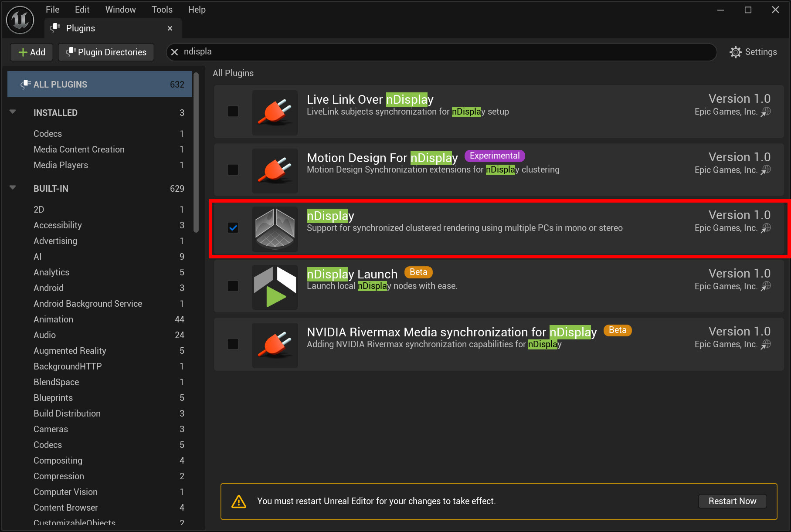791x532 pixels.
Task: Enable the NVIDIA Rivermax Media synchronization checkbox
Action: (x=233, y=344)
